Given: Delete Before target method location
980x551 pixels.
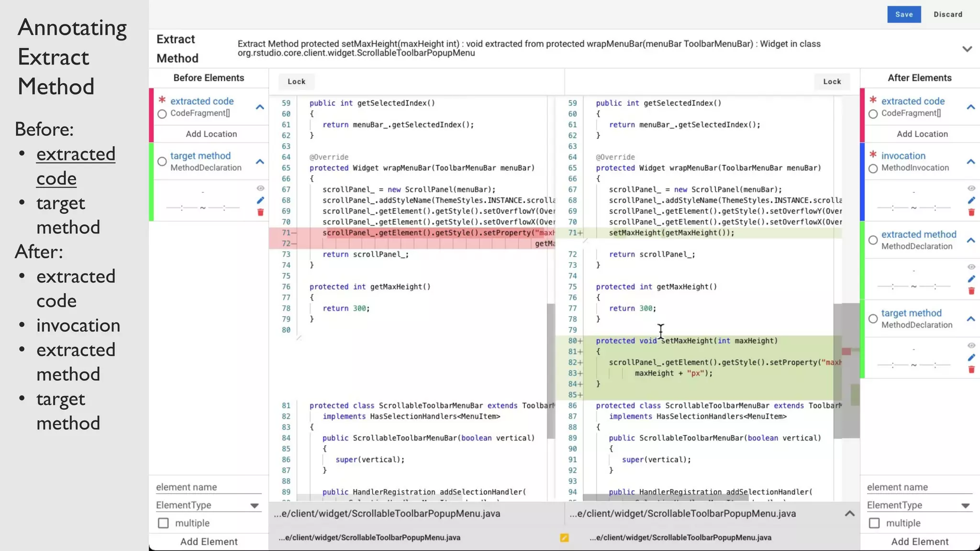Looking at the screenshot, I should pos(260,212).
